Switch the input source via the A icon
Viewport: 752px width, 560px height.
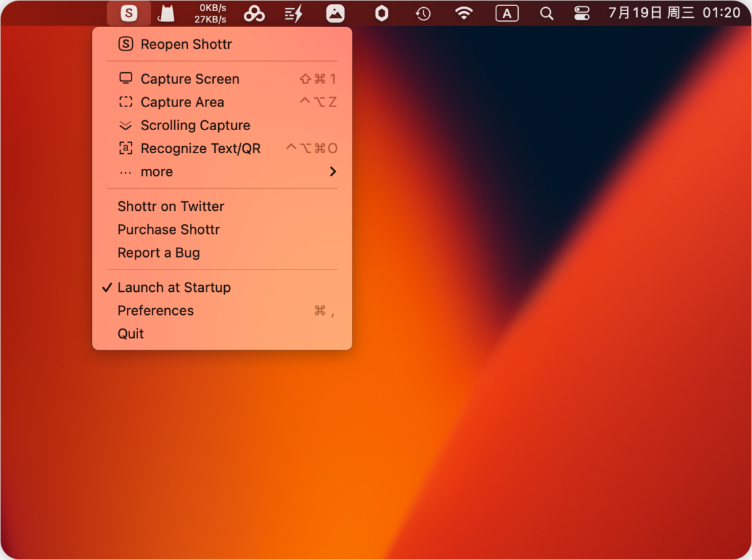[x=507, y=13]
